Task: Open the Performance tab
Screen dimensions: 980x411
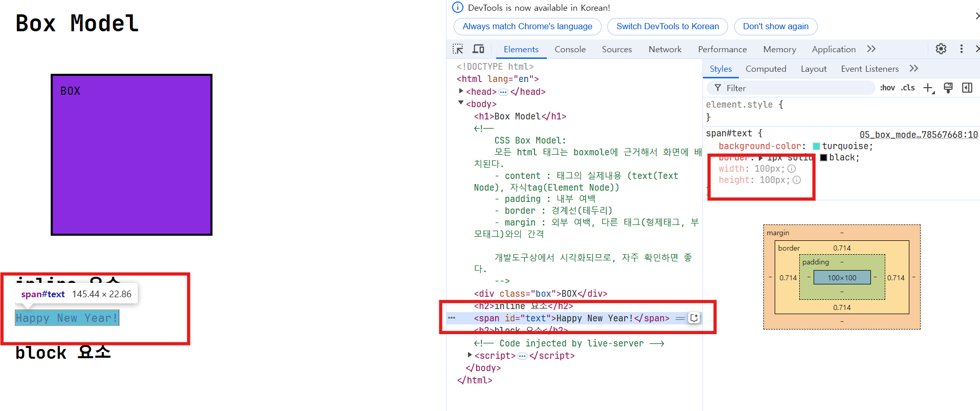Action: point(722,49)
